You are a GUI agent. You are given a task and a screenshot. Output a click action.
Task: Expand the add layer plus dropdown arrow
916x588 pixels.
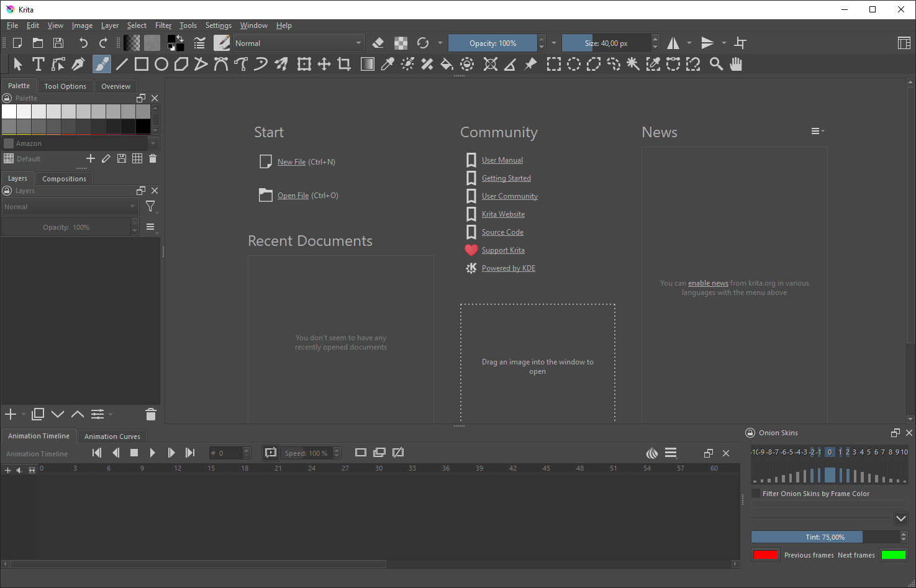click(x=24, y=414)
